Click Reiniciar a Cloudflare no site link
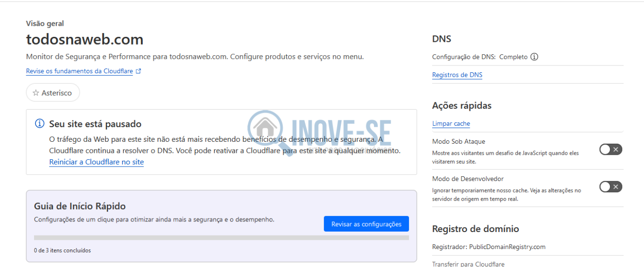Viewport: 644px width, 267px height. (97, 162)
